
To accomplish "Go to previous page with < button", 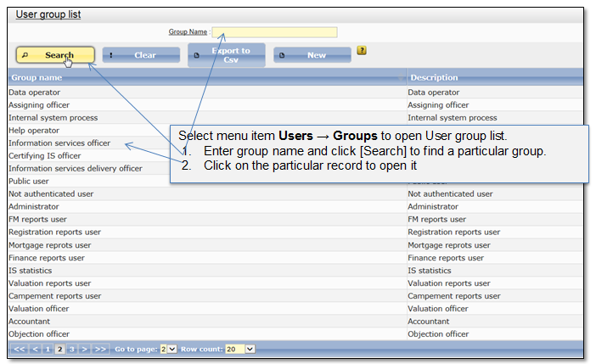I will pos(35,349).
